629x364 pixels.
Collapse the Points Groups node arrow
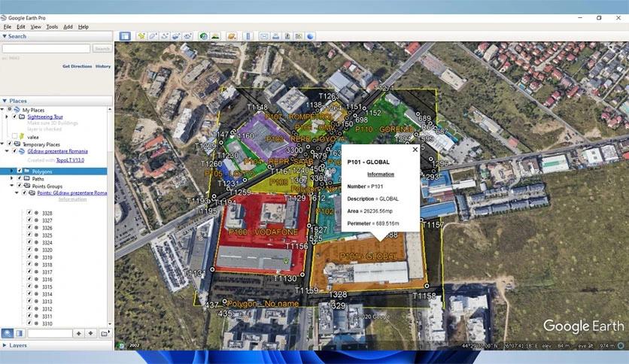click(x=11, y=186)
